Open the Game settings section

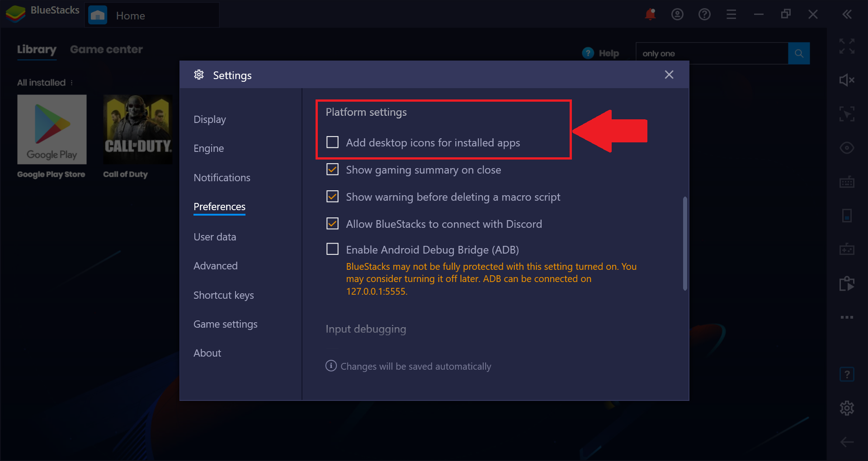(226, 324)
